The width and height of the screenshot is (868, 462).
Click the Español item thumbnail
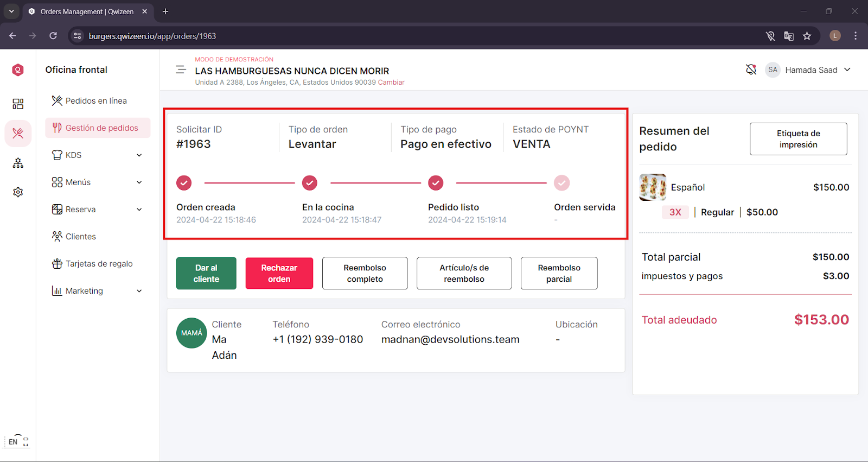(x=653, y=187)
